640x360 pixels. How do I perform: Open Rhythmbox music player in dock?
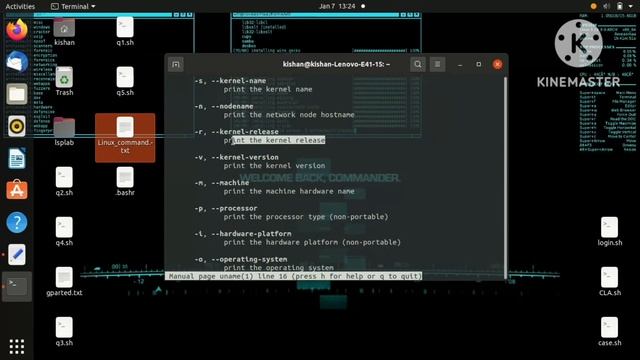click(x=17, y=126)
